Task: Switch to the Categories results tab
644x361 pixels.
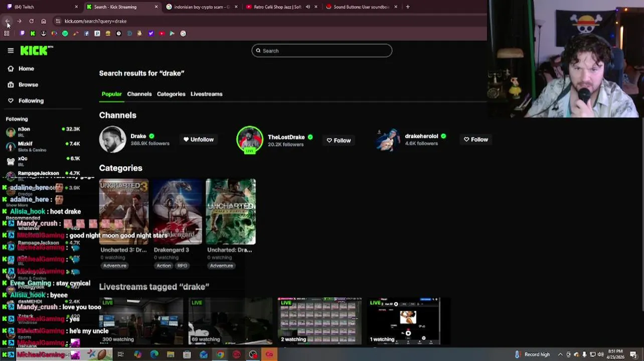Action: click(x=171, y=94)
